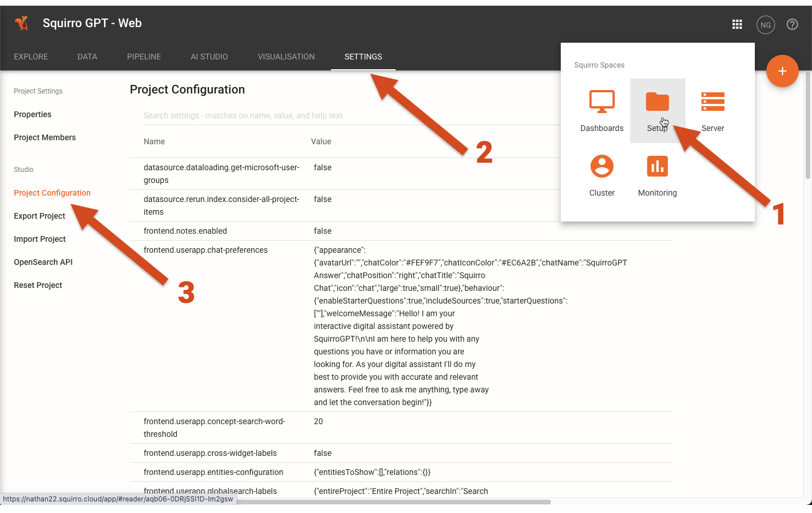812x513 pixels.
Task: Switch to the PIPELINE tab
Action: (144, 57)
